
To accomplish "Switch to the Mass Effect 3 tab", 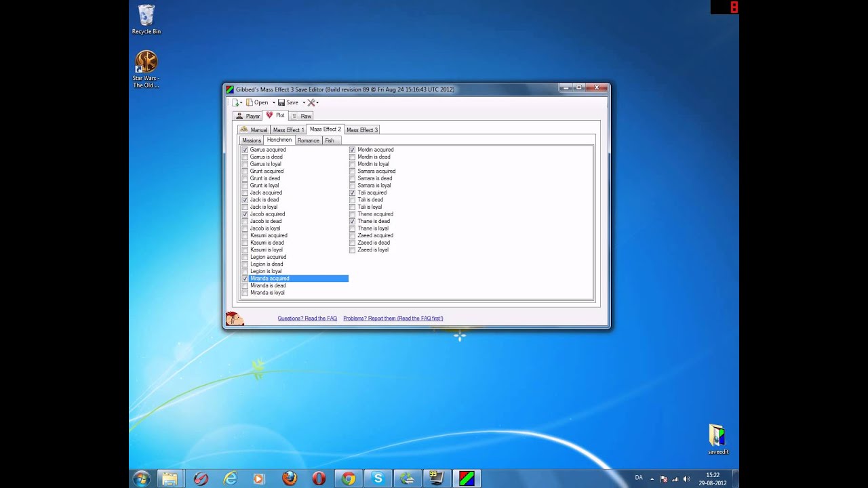I will pyautogui.click(x=361, y=129).
